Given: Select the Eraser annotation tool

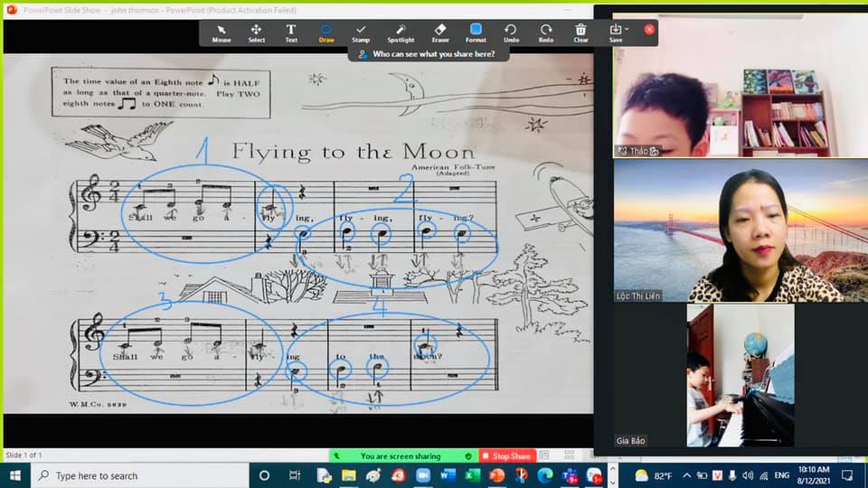Looking at the screenshot, I should 440,33.
